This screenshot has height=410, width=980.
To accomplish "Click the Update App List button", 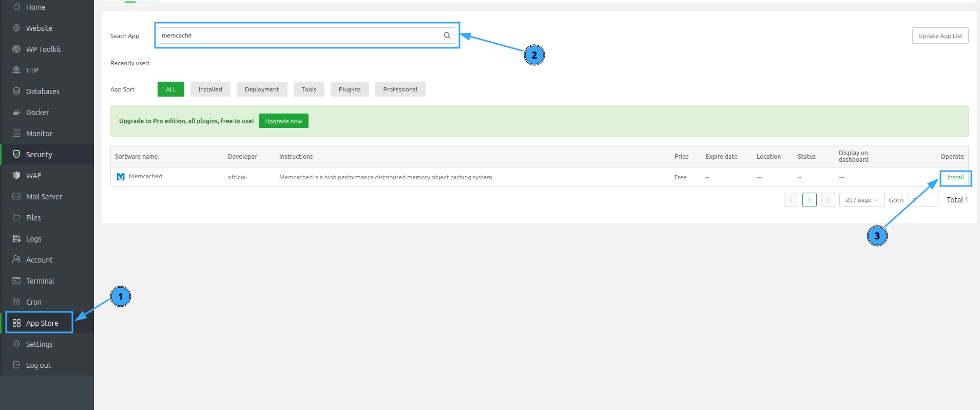I will (940, 36).
